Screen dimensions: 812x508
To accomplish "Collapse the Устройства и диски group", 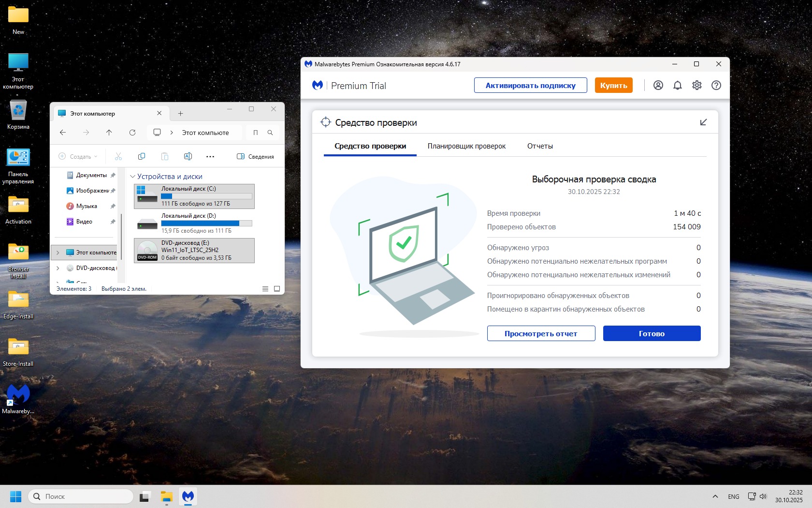I will 132,177.
